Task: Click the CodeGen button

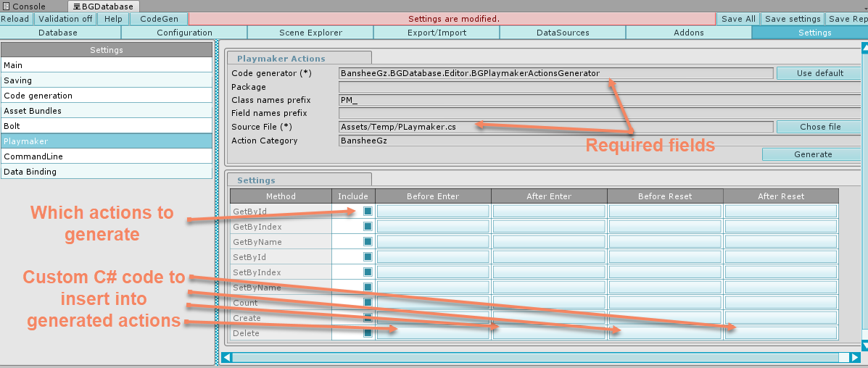Action: click(x=159, y=19)
